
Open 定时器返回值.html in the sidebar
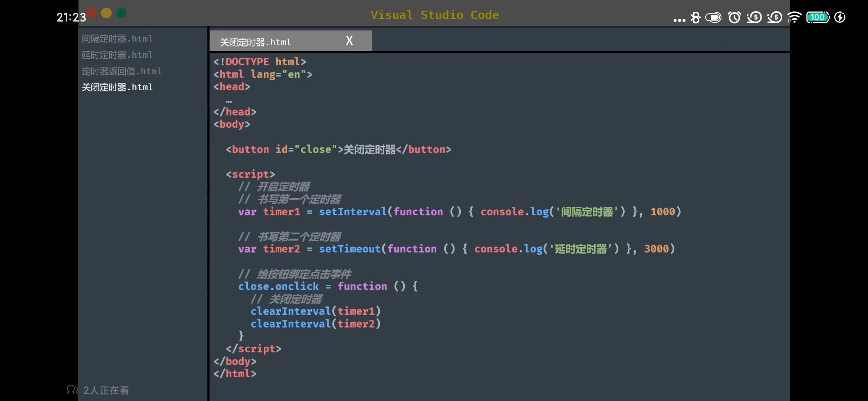point(122,71)
